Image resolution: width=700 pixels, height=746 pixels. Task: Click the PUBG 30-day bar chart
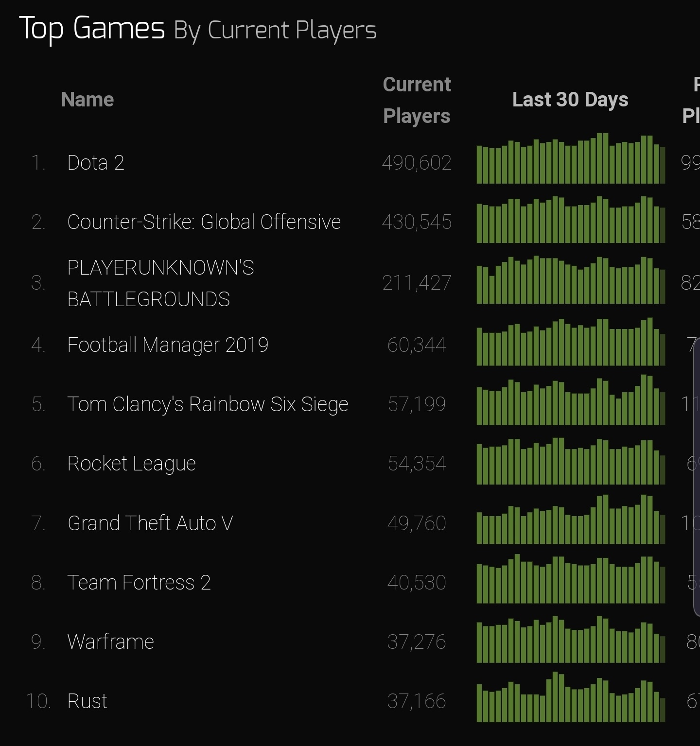(x=571, y=280)
